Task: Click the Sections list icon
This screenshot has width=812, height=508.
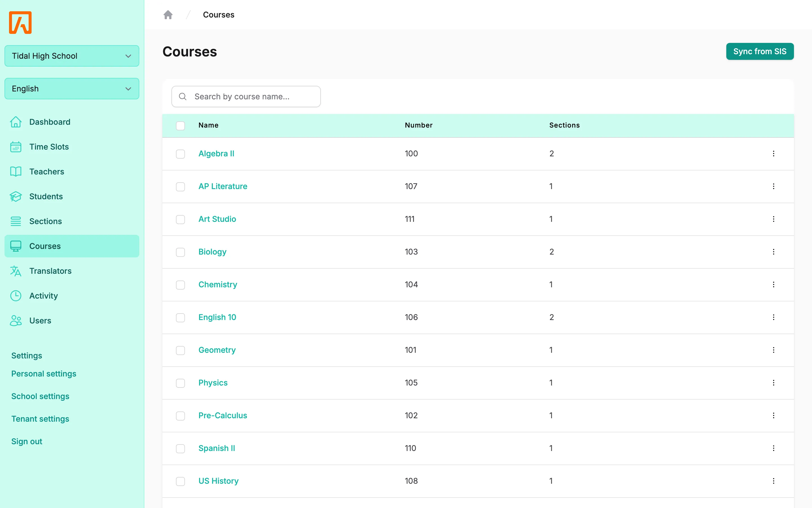Action: [x=16, y=222]
